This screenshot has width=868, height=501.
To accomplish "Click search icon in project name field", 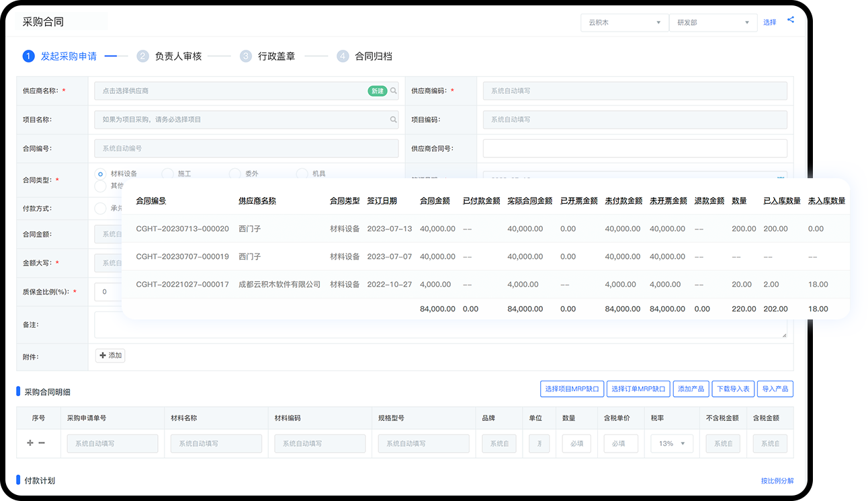I will point(394,120).
